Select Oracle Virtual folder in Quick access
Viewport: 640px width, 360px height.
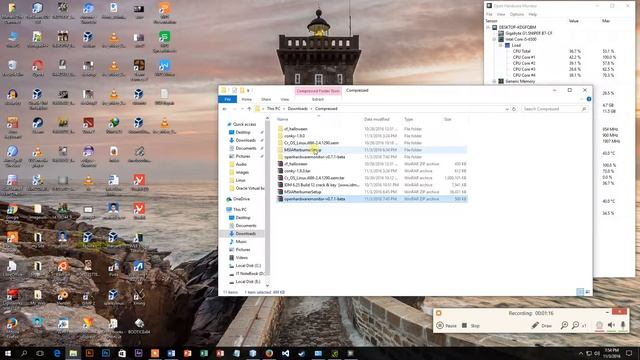tap(247, 188)
